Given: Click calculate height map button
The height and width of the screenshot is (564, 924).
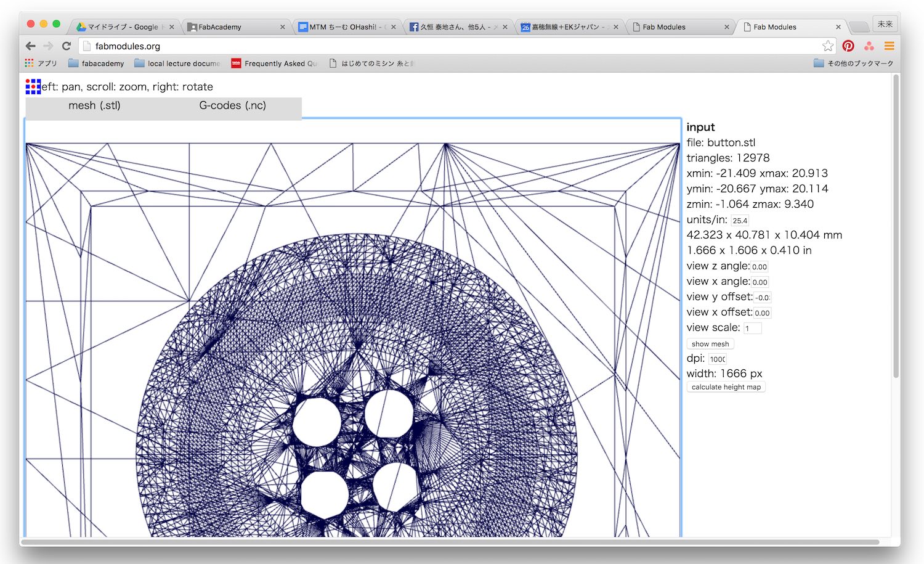Looking at the screenshot, I should point(726,387).
